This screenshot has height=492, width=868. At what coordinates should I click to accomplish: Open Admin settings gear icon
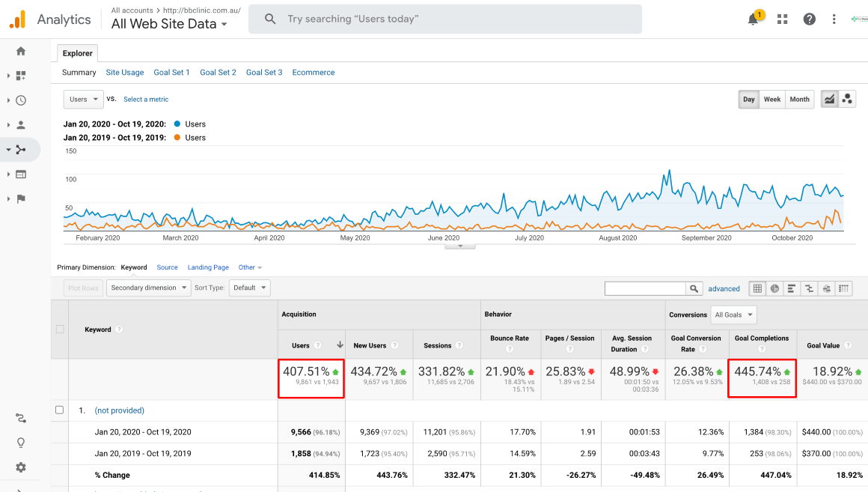(x=21, y=467)
